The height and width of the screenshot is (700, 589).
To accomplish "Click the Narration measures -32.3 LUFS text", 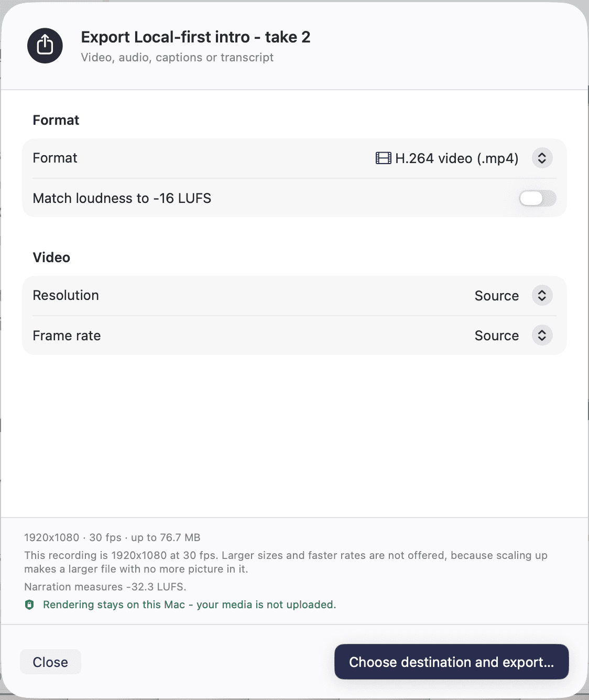I will point(105,587).
